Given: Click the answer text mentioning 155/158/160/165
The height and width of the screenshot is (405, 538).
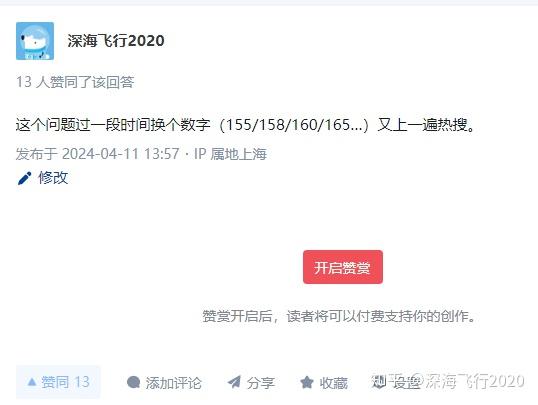Looking at the screenshot, I should (246, 125).
